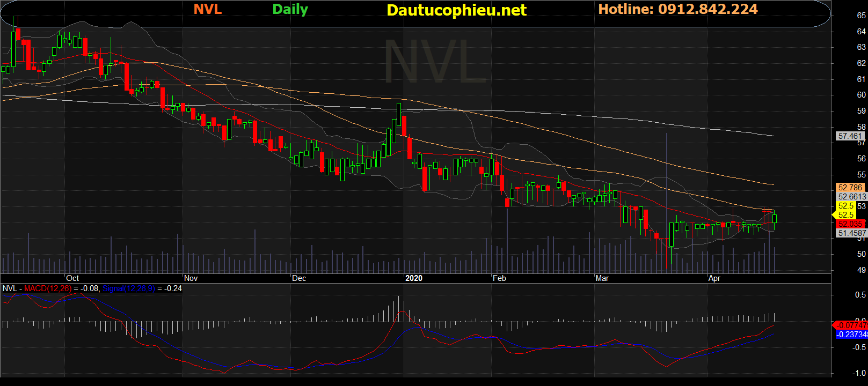Viewport: 868px width, 386px height.
Task: Select the Dec date marker
Action: click(299, 278)
